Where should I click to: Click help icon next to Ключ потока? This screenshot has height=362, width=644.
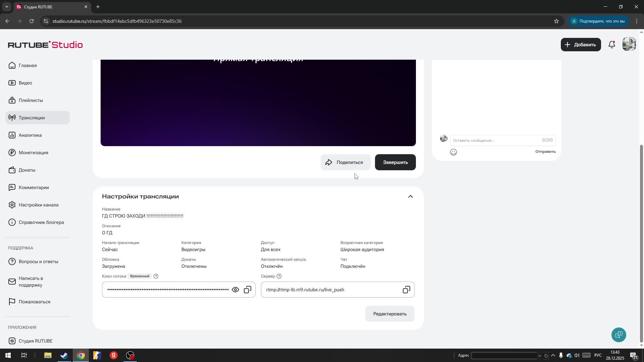(156, 276)
